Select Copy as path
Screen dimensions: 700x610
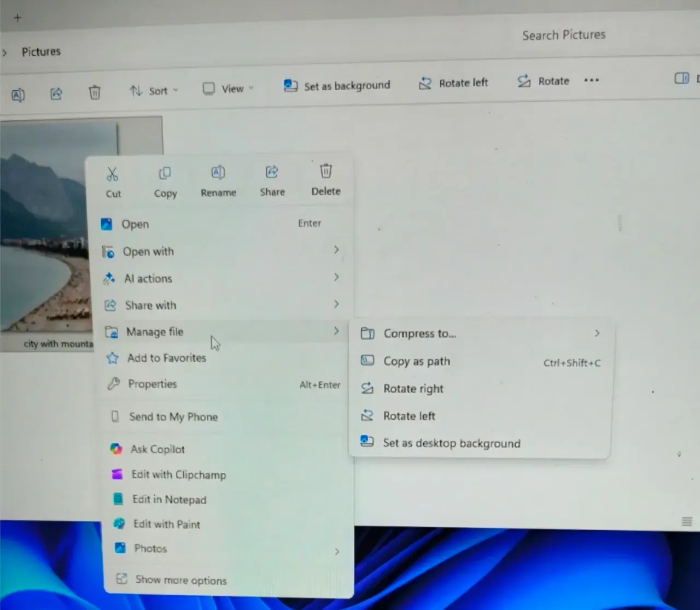point(417,361)
